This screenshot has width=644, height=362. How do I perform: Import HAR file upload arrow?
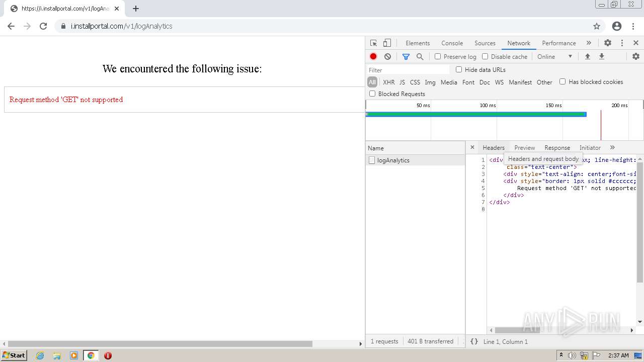point(587,56)
